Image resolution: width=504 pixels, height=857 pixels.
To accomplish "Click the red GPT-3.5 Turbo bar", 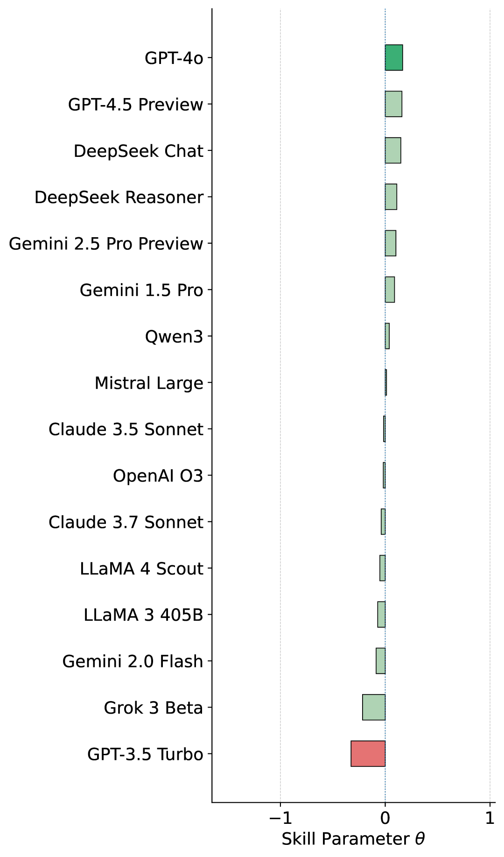I will 368,754.
